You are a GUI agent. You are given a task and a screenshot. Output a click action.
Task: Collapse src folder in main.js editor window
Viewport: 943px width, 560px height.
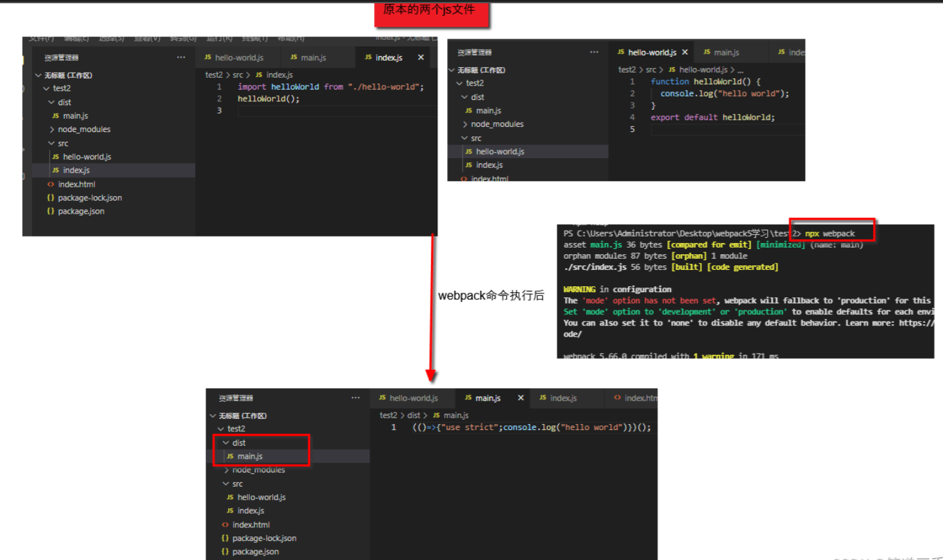point(226,484)
